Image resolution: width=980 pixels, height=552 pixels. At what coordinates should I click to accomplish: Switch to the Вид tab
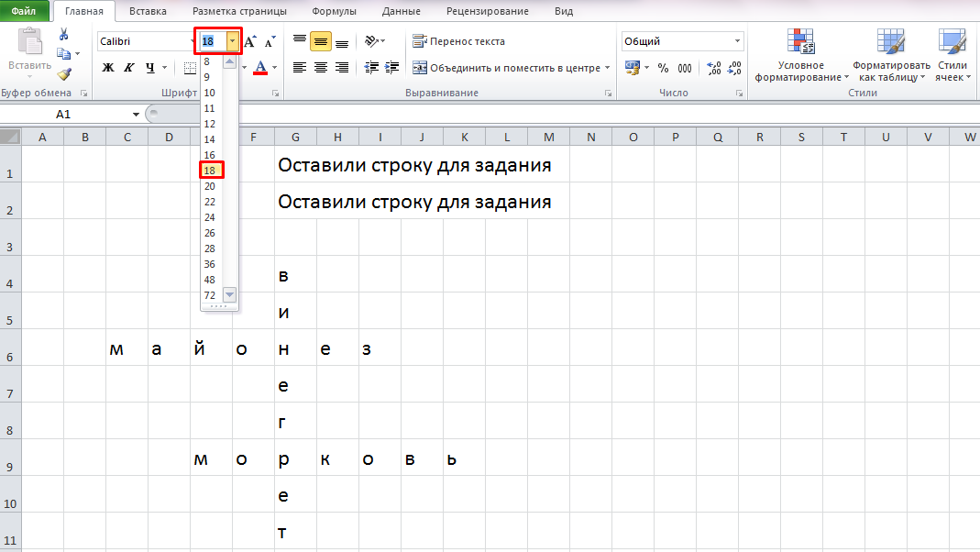click(564, 11)
